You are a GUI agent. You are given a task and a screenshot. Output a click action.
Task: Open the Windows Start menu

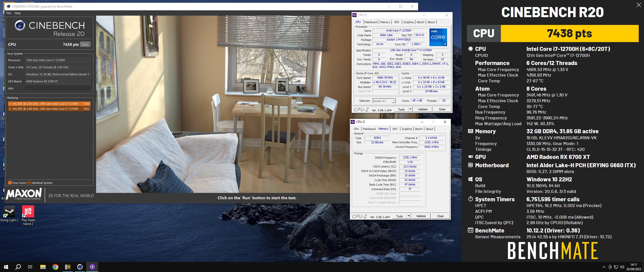[6, 267]
